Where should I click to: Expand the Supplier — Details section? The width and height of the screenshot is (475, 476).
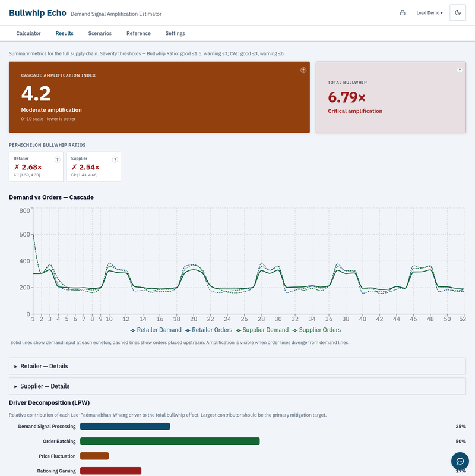click(237, 386)
